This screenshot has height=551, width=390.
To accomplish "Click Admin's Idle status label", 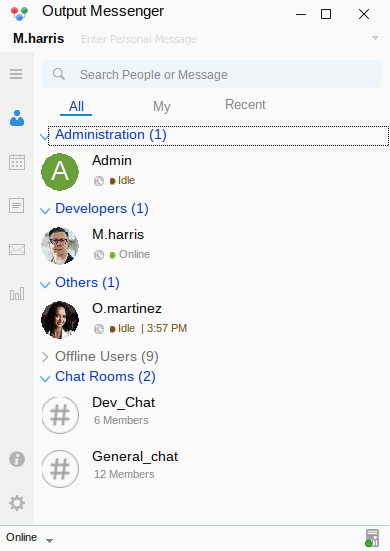I will 126,181.
